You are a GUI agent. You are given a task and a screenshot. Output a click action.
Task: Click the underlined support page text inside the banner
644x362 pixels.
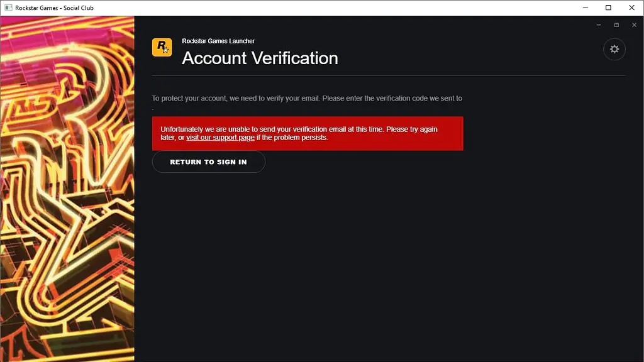coord(220,137)
